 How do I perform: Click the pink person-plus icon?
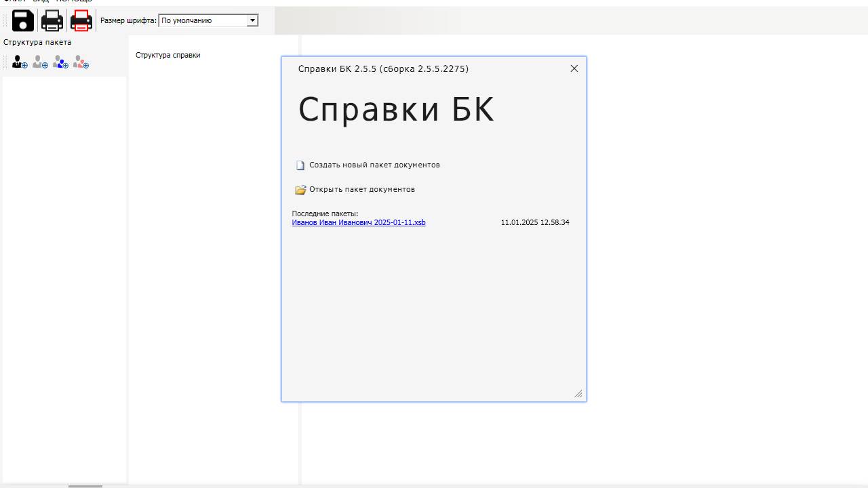81,62
